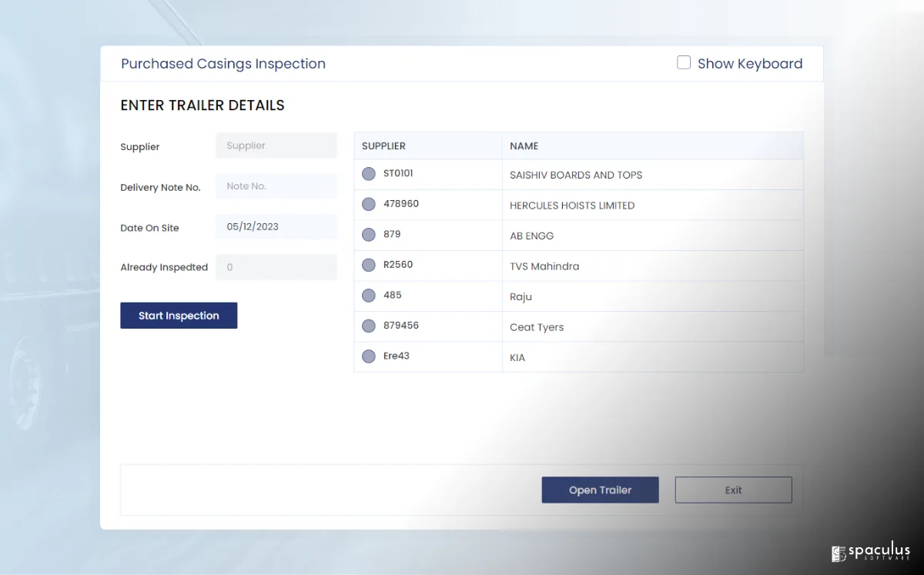Click the Delivery Note No. field

coord(276,186)
